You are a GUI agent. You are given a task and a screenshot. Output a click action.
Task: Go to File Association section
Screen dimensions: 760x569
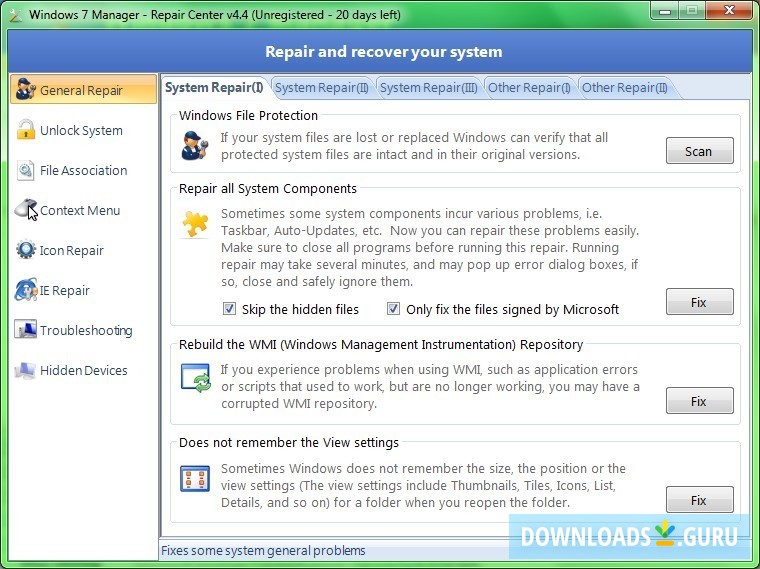click(84, 171)
